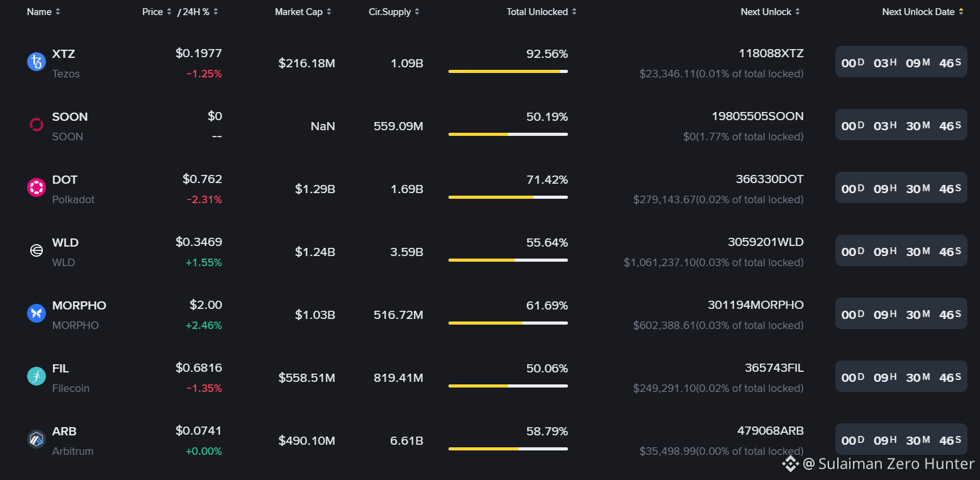Sort the table by Name column

point(43,12)
